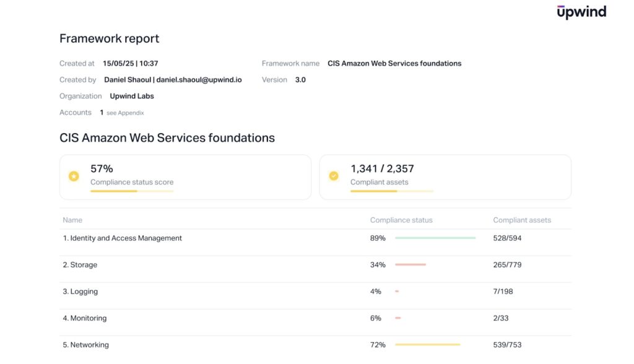The height and width of the screenshot is (364, 634).
Task: Select the '4. Monitoring' row name
Action: (x=85, y=318)
